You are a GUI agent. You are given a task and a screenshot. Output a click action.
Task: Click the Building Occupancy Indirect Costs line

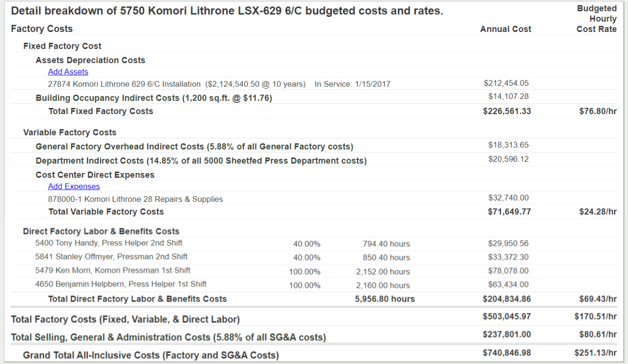pyautogui.click(x=154, y=98)
